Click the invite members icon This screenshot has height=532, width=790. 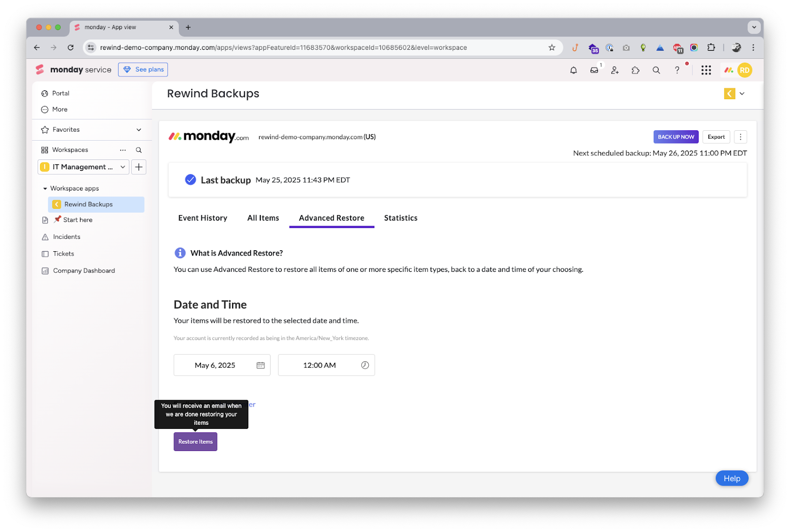(615, 70)
